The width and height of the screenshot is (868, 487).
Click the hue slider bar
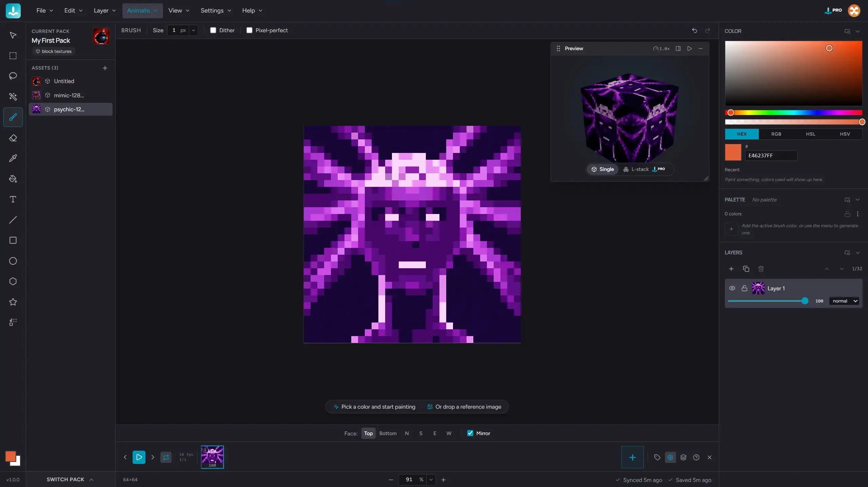tap(793, 113)
